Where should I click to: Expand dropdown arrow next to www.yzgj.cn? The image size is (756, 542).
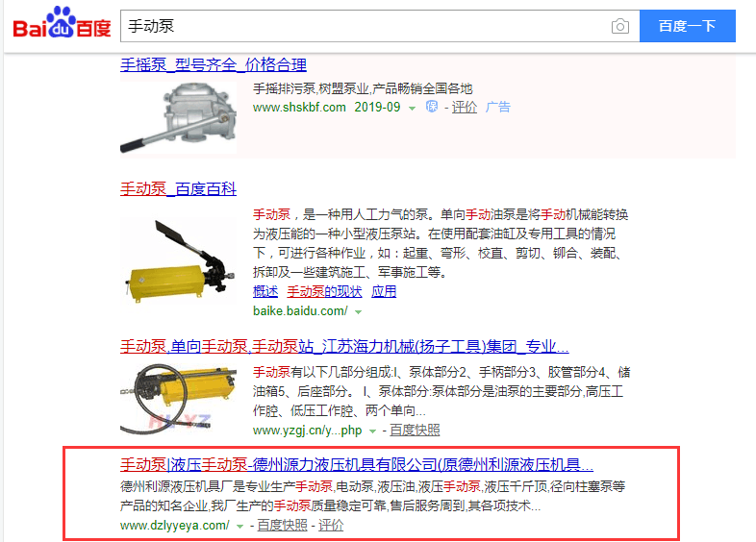(x=372, y=431)
